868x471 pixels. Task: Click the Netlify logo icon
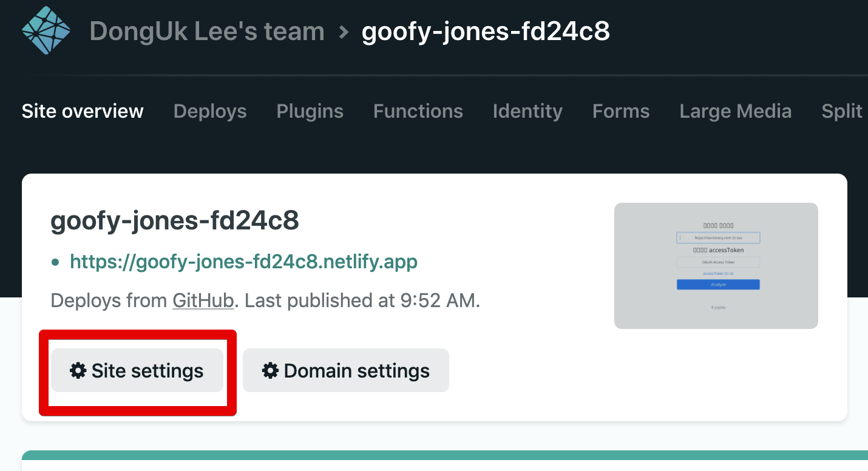click(46, 31)
